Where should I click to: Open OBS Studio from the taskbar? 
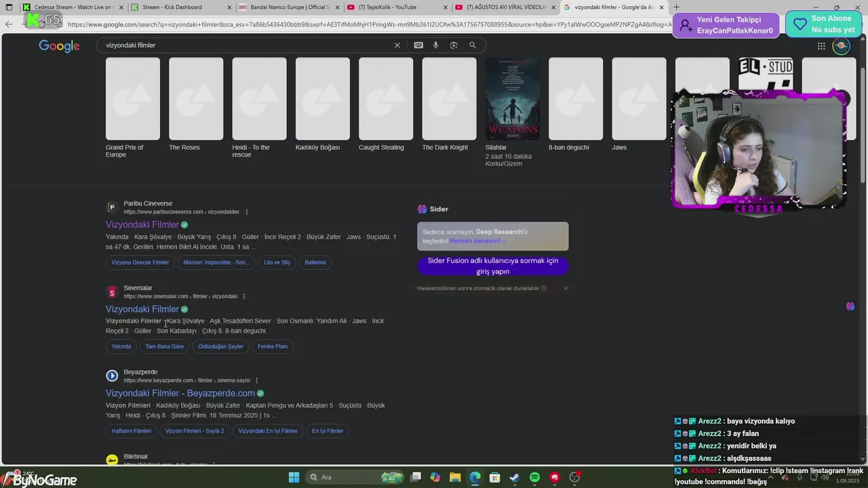(575, 477)
